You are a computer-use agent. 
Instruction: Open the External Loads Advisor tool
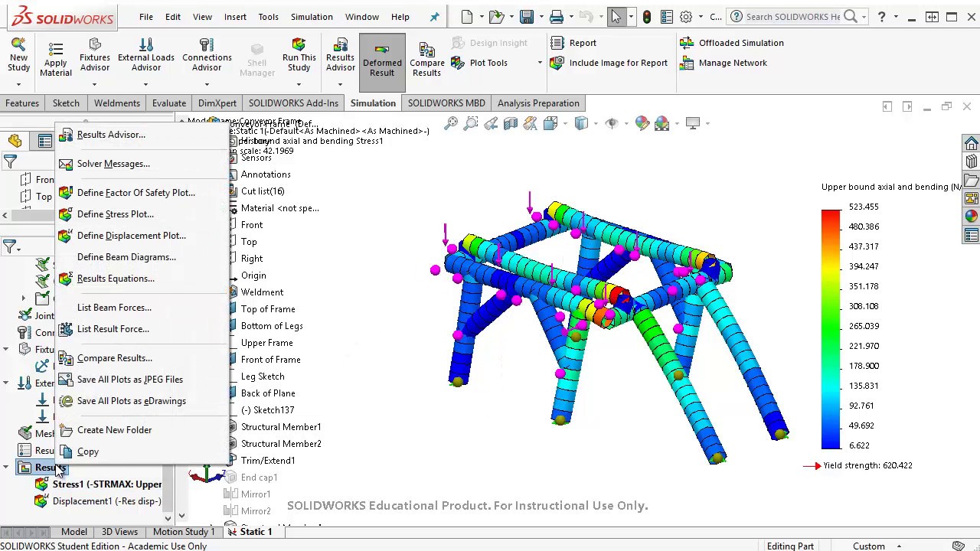click(x=145, y=55)
